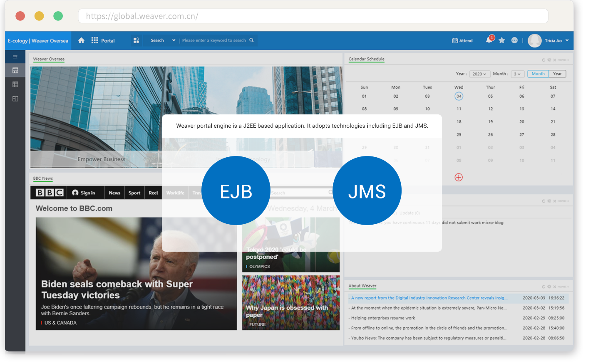The width and height of the screenshot is (593, 364).
Task: Select the Calendar Schedule panel tab
Action: (366, 59)
